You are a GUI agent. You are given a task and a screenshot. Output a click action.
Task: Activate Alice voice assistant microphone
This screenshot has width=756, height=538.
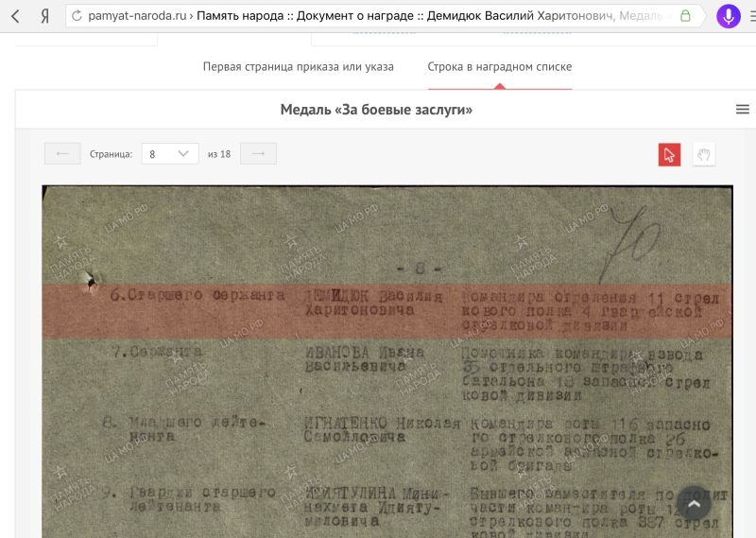[x=729, y=16]
